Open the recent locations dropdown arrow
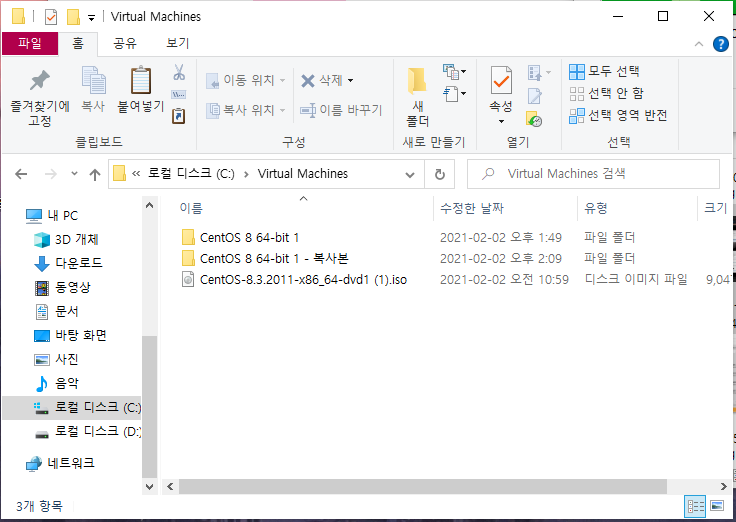This screenshot has width=736, height=522. click(x=74, y=174)
